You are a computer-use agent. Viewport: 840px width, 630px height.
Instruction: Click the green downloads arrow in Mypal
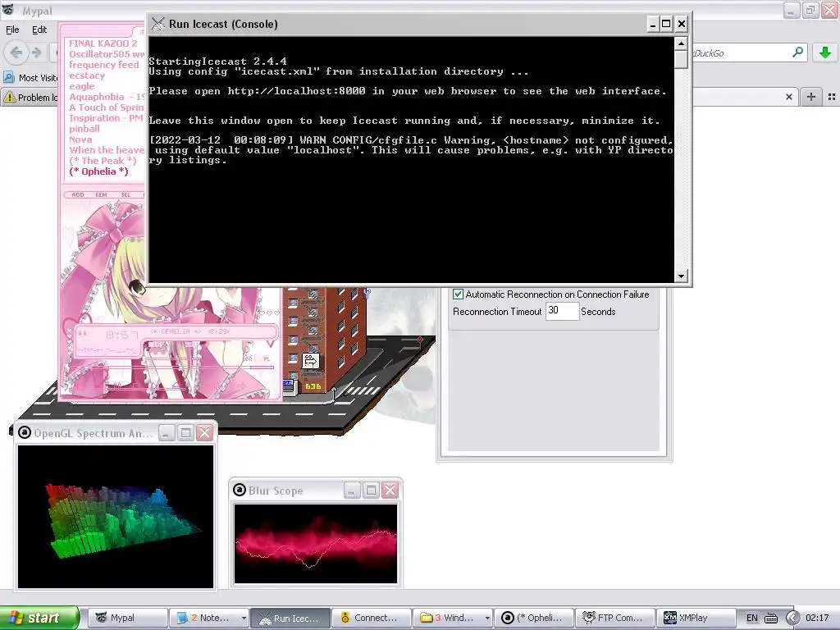click(825, 52)
